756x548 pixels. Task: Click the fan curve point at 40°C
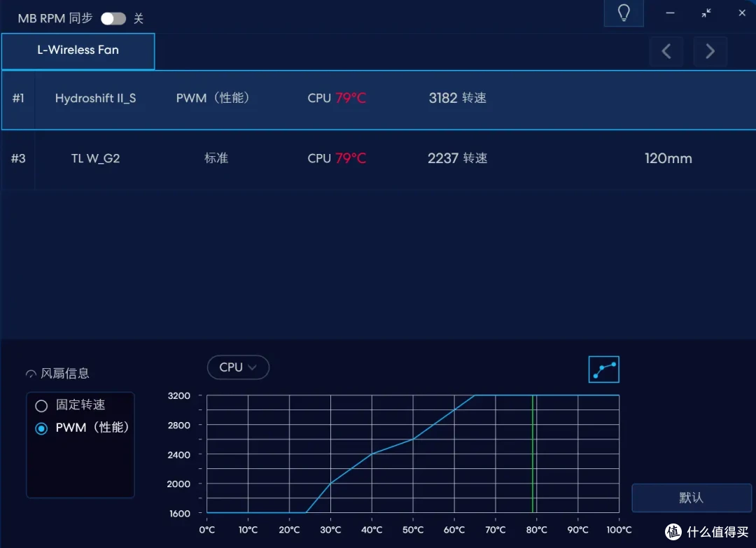[372, 454]
